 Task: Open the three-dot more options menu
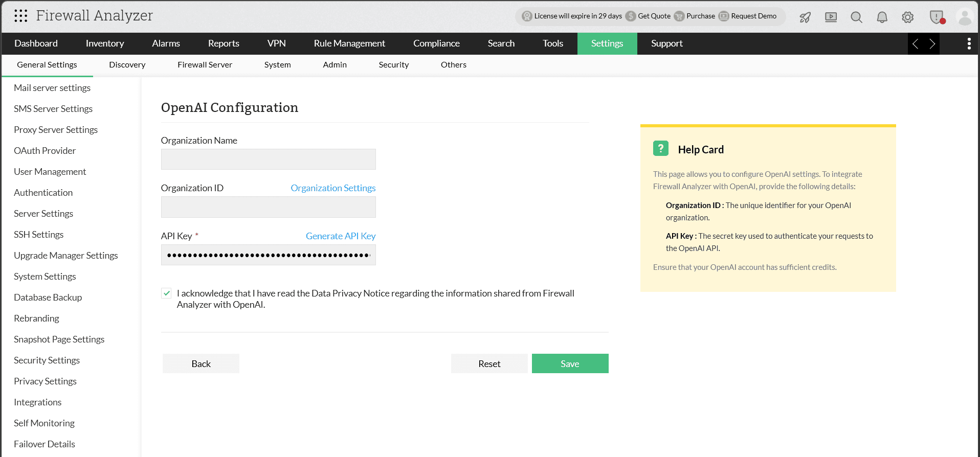pyautogui.click(x=969, y=44)
